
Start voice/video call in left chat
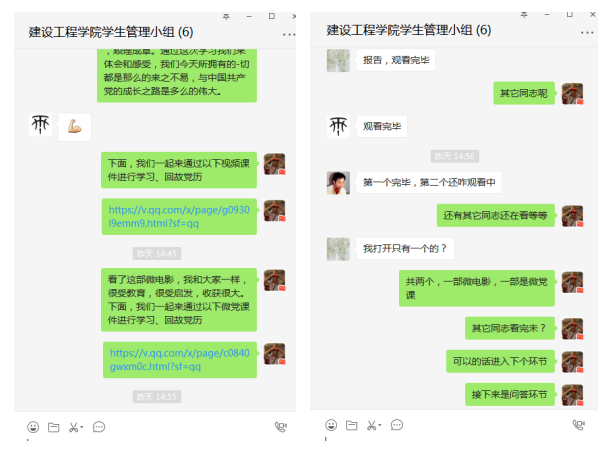[x=280, y=427]
